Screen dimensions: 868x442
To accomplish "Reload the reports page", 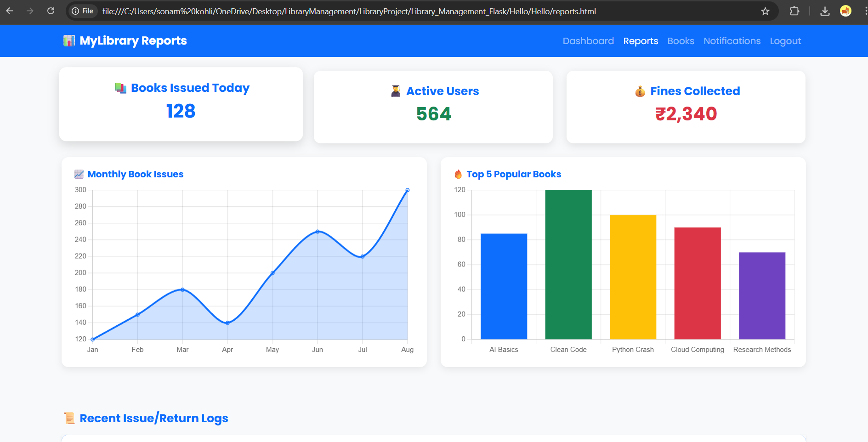I will 51,11.
